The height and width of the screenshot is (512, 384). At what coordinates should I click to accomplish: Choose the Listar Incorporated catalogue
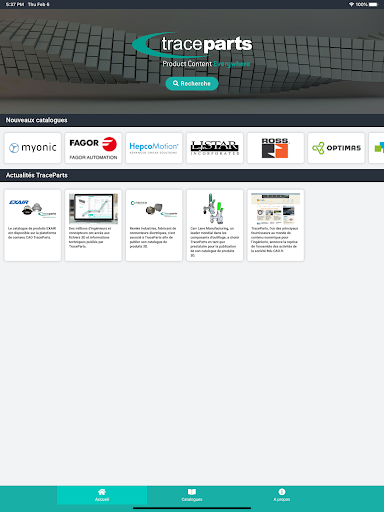click(x=215, y=148)
